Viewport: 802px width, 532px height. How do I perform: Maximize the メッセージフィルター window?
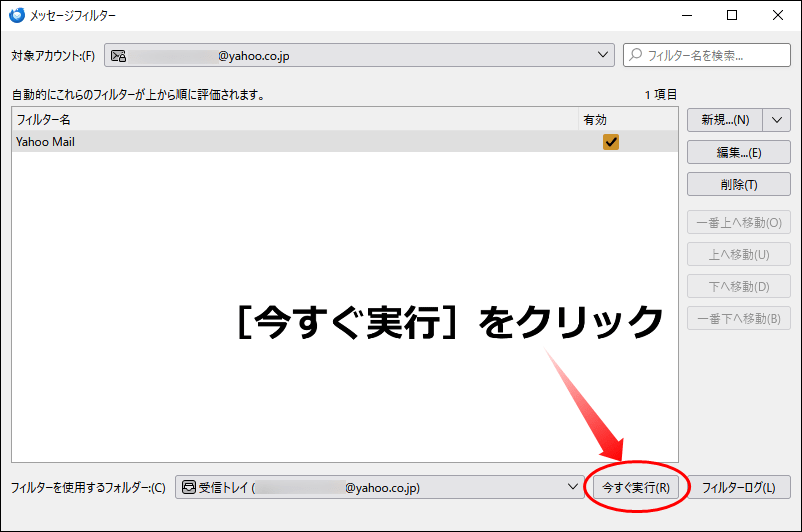pyautogui.click(x=732, y=15)
